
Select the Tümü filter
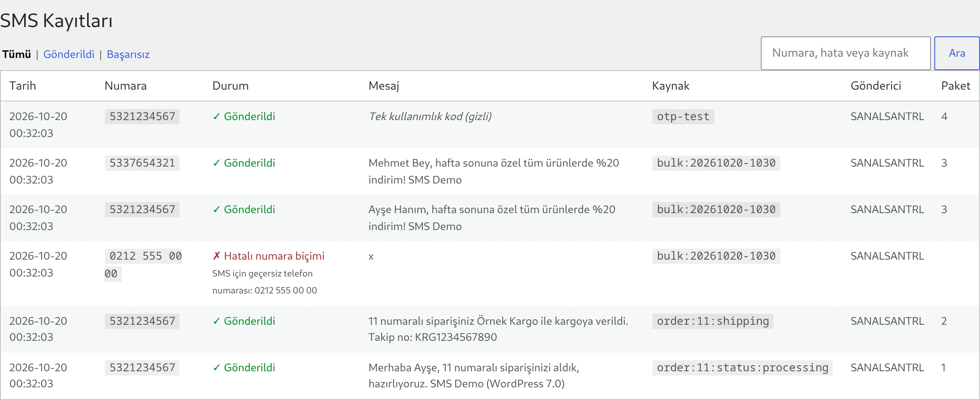point(17,55)
